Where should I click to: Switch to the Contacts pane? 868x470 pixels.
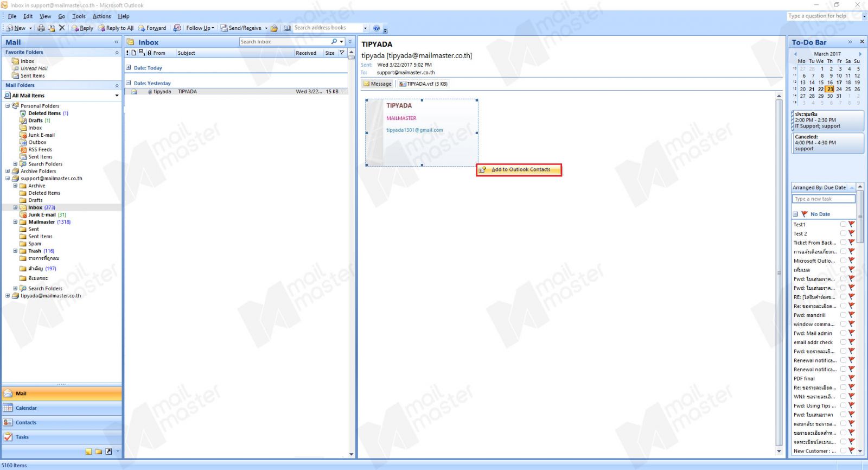pos(62,423)
